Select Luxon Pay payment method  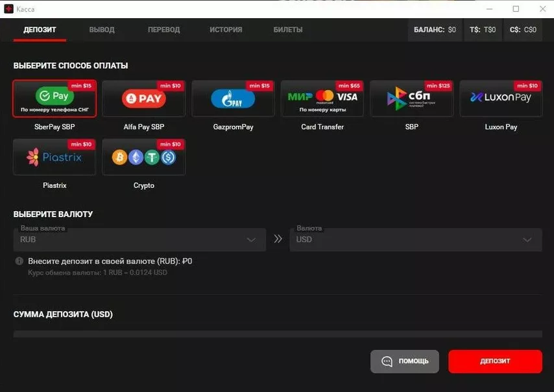point(501,98)
